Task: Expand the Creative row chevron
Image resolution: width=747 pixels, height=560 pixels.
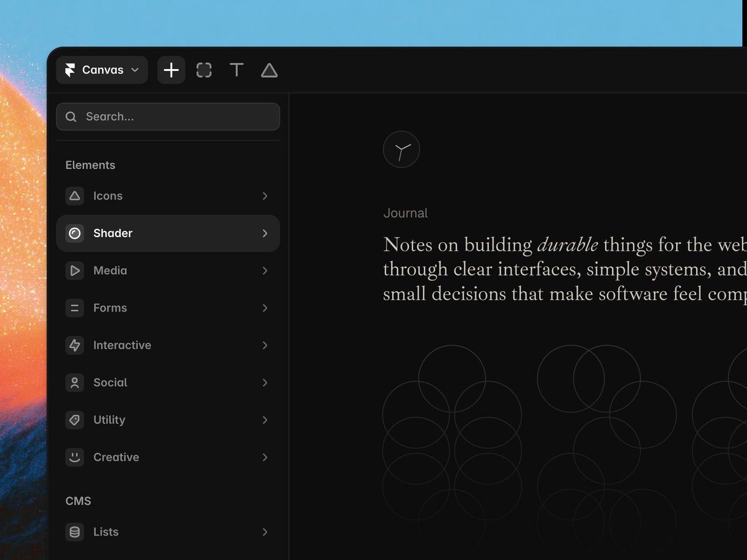Action: pos(265,457)
